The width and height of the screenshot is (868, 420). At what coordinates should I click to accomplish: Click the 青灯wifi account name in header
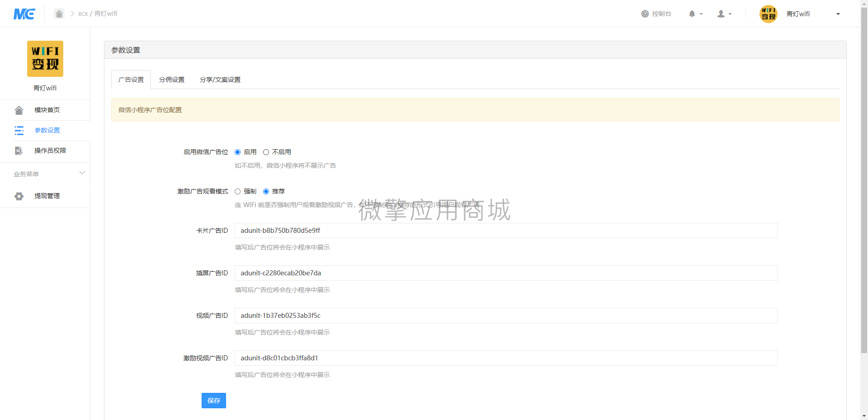pos(798,14)
